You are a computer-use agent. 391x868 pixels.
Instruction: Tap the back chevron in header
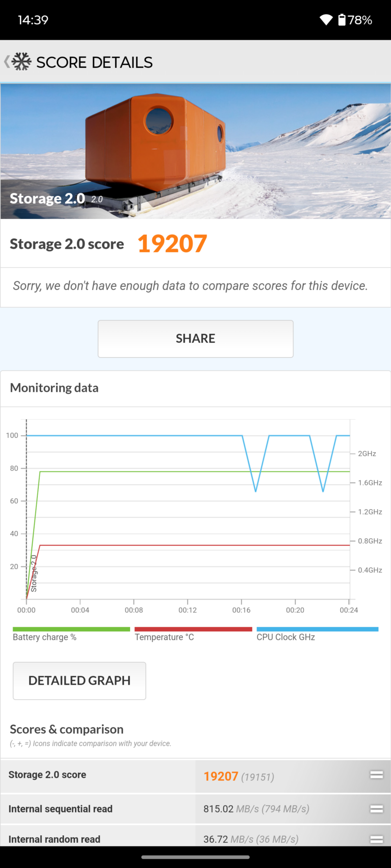pos(7,62)
